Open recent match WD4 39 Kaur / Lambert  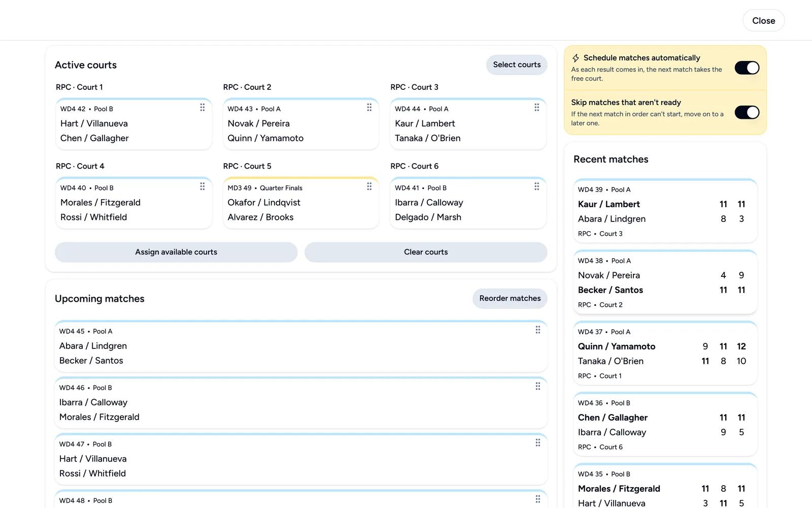tap(665, 211)
